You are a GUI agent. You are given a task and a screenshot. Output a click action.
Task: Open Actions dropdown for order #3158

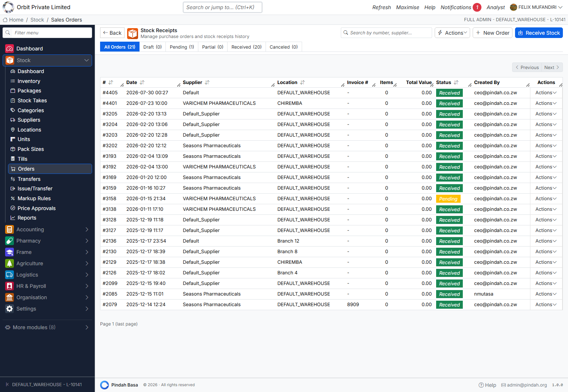tap(546, 199)
